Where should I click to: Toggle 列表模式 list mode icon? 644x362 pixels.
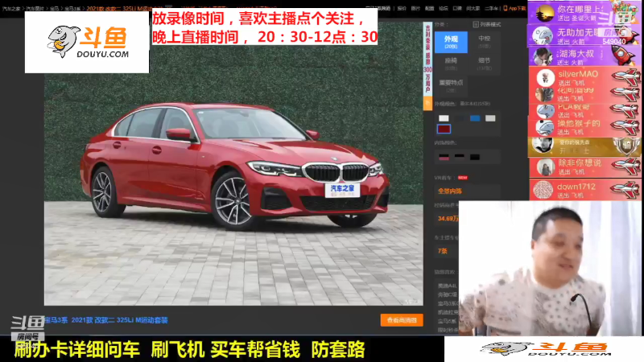[x=476, y=25]
